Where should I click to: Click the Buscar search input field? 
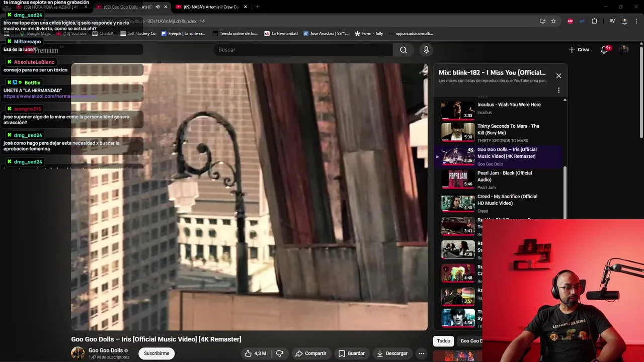coord(303,50)
